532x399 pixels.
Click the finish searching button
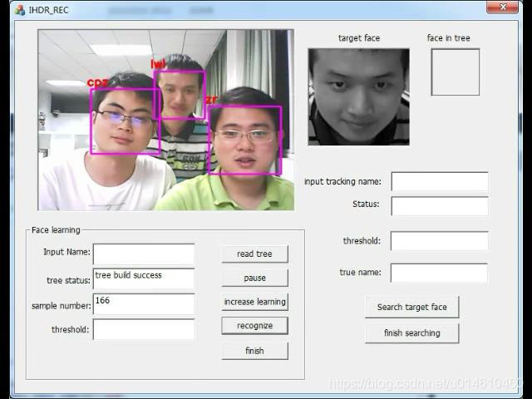412,332
